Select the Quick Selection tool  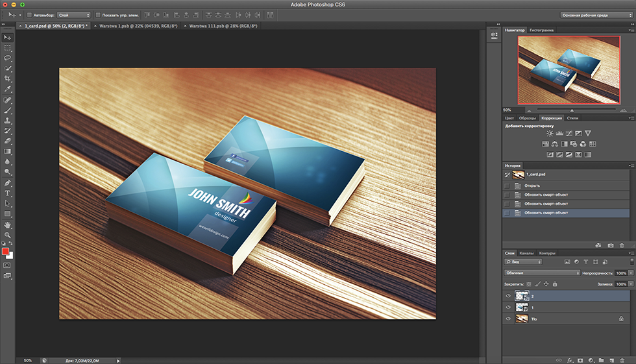[x=8, y=69]
